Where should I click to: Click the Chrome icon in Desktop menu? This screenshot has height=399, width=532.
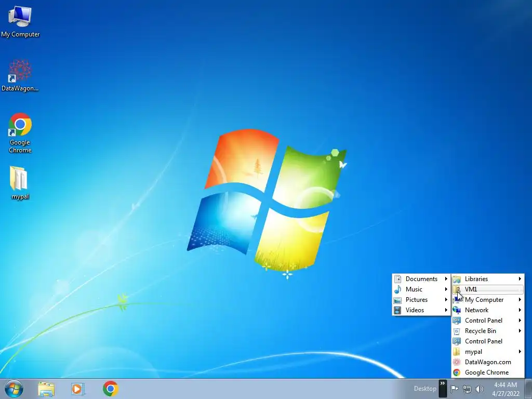[457, 373]
